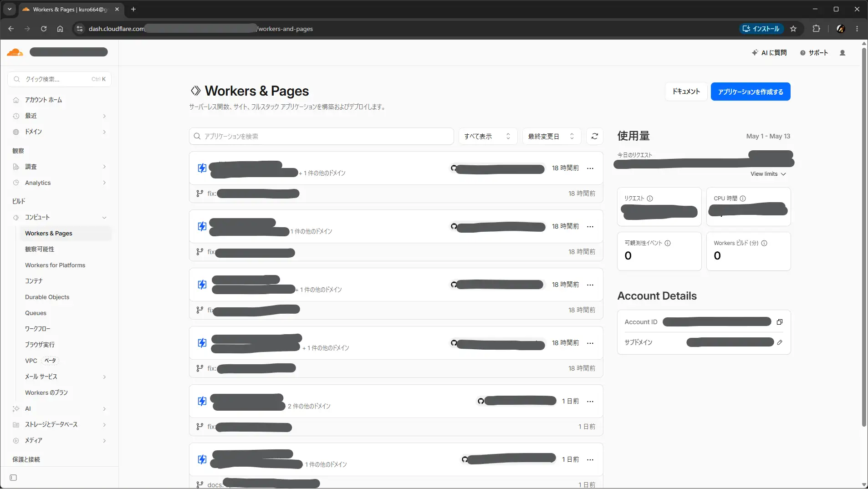
Task: Open three-dot menu of first worker
Action: click(x=590, y=168)
